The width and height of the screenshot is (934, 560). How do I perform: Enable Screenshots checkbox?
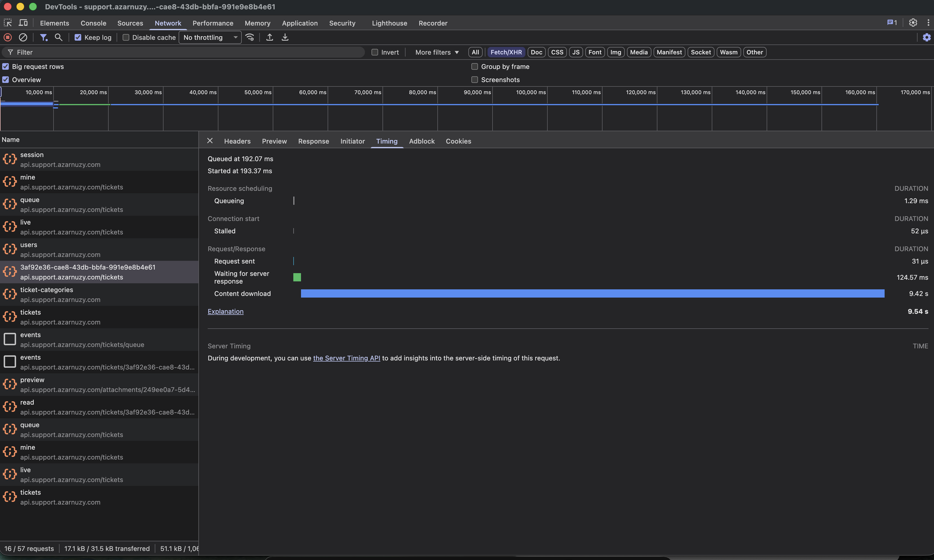[x=474, y=79]
